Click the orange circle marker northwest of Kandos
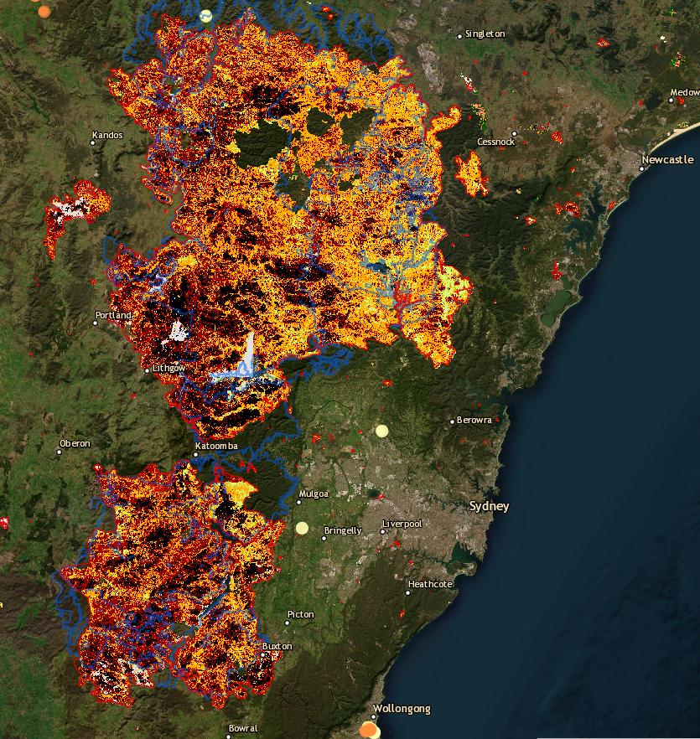700x739 pixels. 44,12
